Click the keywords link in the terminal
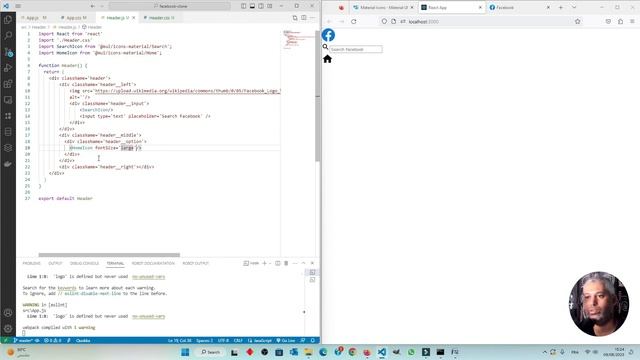This screenshot has width=640, height=360. click(67, 288)
